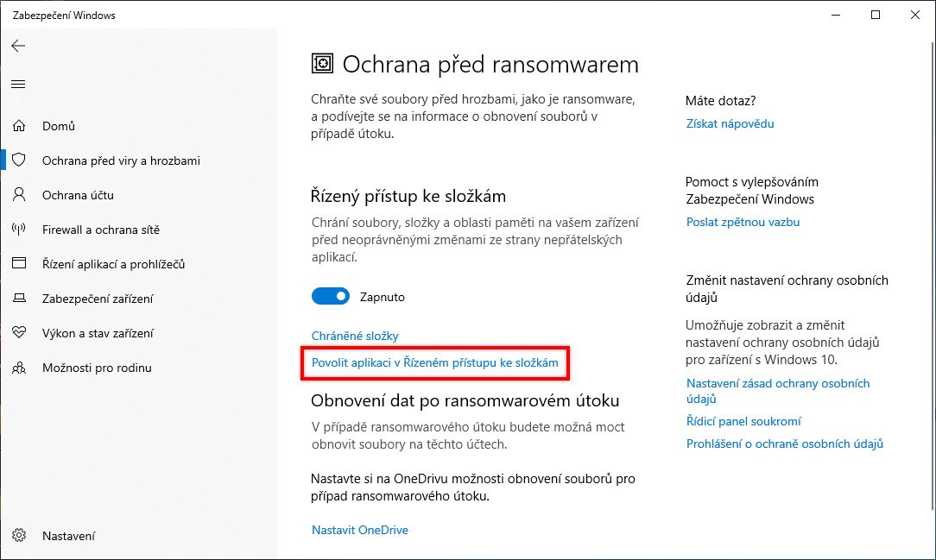Click the family options people icon
Viewport: 936px width, 560px height.
click(x=19, y=368)
